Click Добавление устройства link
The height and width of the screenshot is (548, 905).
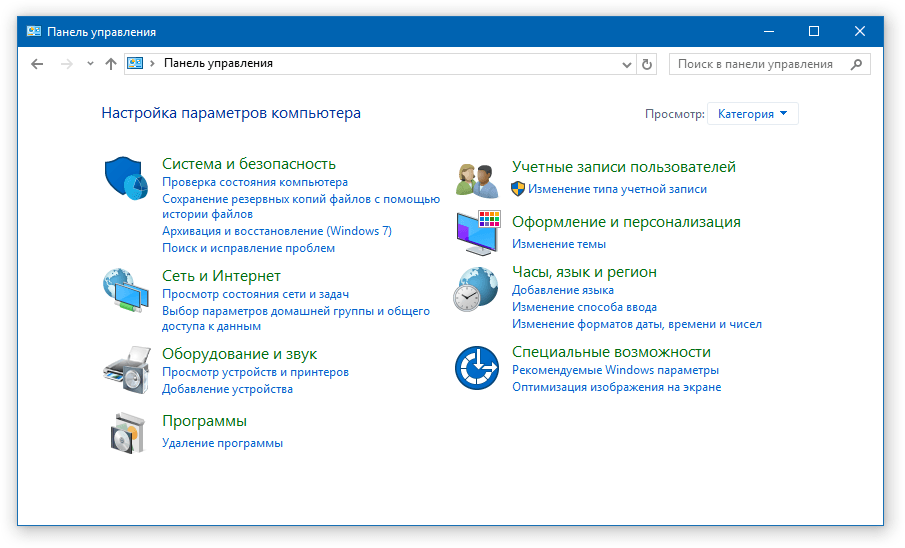pyautogui.click(x=227, y=389)
